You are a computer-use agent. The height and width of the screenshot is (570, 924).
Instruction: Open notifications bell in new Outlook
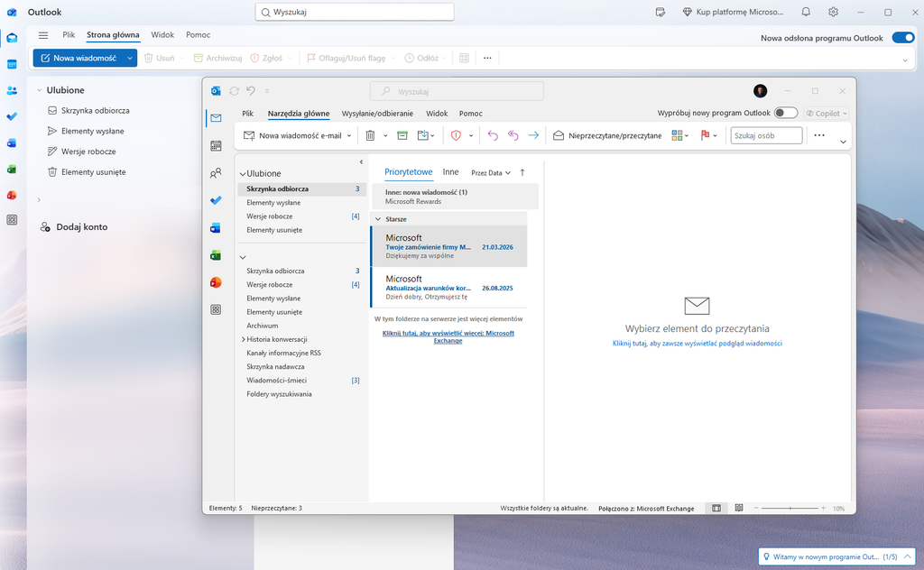pos(806,12)
